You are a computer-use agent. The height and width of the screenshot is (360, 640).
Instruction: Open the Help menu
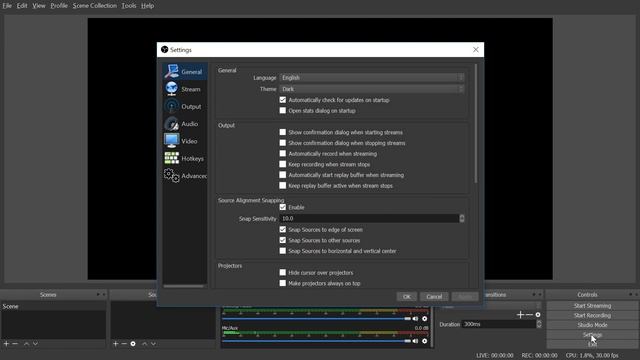point(147,6)
